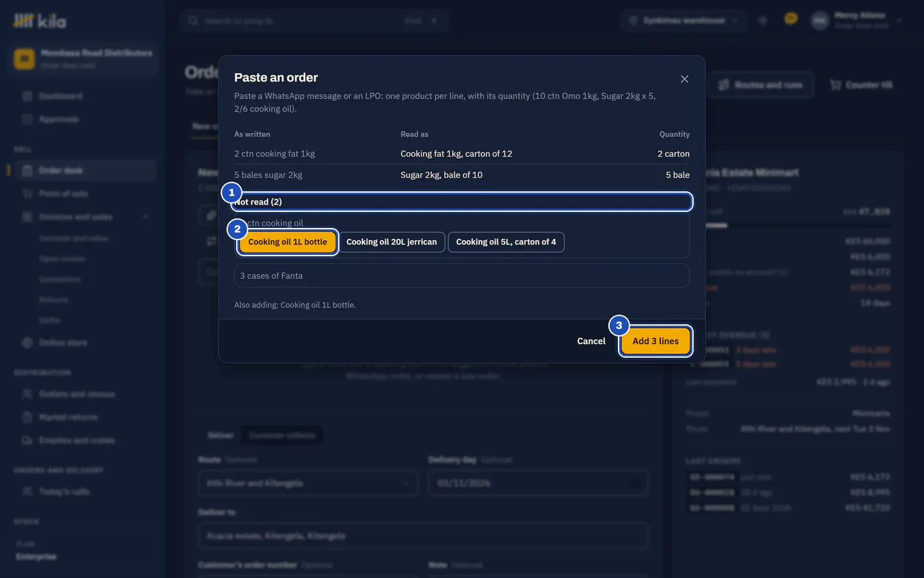This screenshot has width=924, height=578.
Task: Select Cooking oil 5L, carton of 4
Action: 506,242
